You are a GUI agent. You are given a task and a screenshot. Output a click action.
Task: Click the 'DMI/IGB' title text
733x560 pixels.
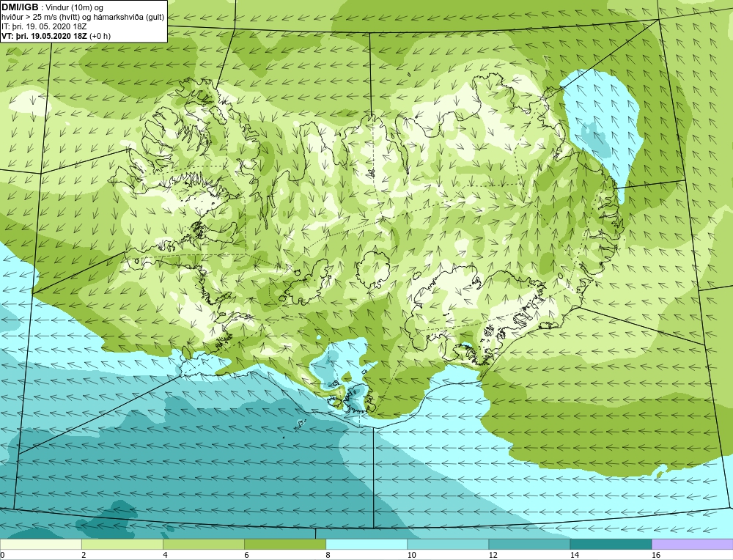click(x=20, y=7)
